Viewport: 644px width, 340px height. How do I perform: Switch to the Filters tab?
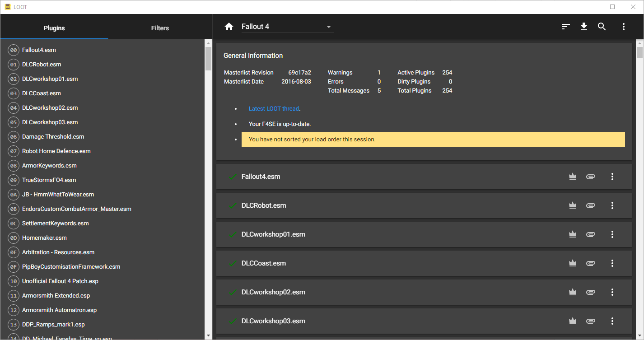(x=160, y=28)
